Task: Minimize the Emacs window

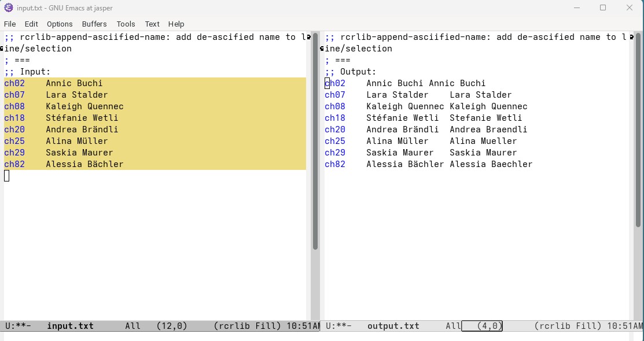Action: click(577, 8)
